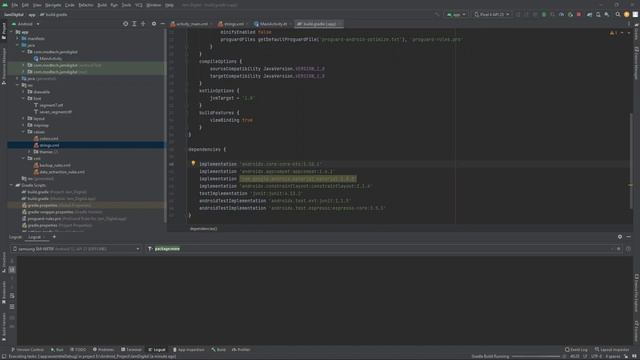Click the Collapse All icon in Project panel
This screenshot has height=360, width=640.
[x=143, y=24]
